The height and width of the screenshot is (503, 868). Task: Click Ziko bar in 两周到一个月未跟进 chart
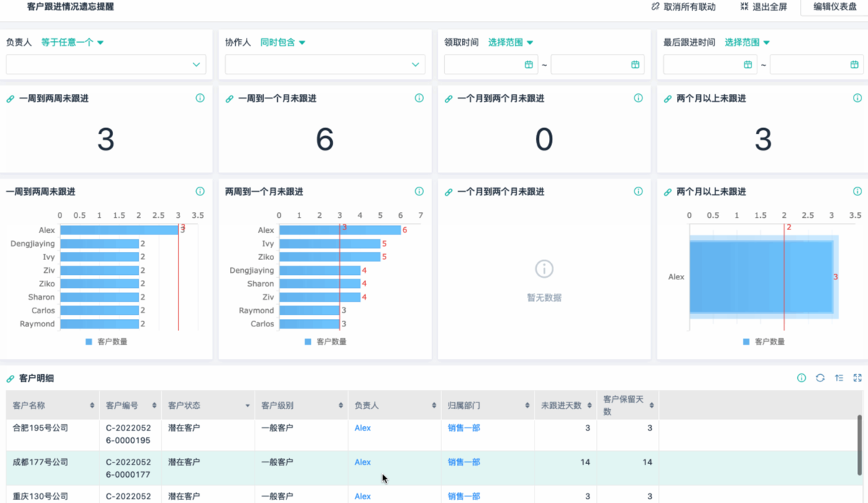pos(330,257)
